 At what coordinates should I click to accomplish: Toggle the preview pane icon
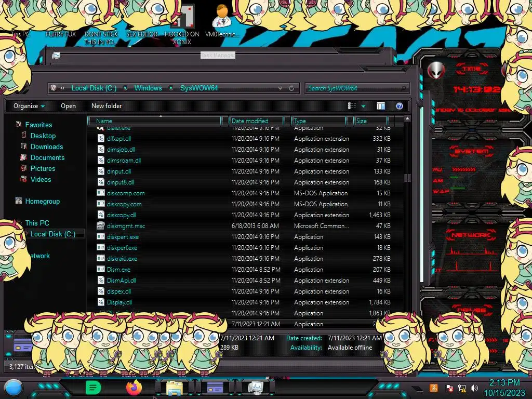coord(381,106)
